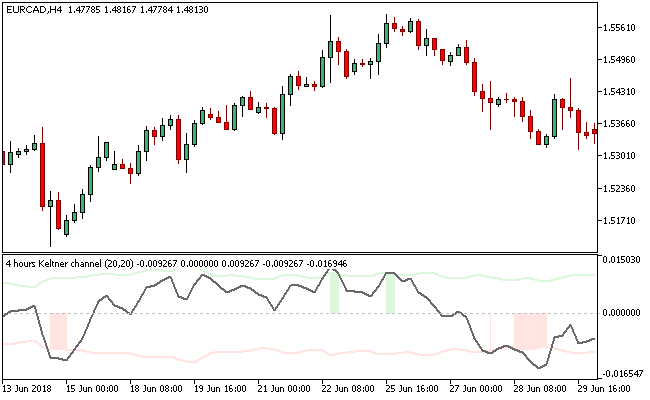Click the pink shaded zone near 15 Jun
This screenshot has width=650, height=400.
tap(58, 332)
